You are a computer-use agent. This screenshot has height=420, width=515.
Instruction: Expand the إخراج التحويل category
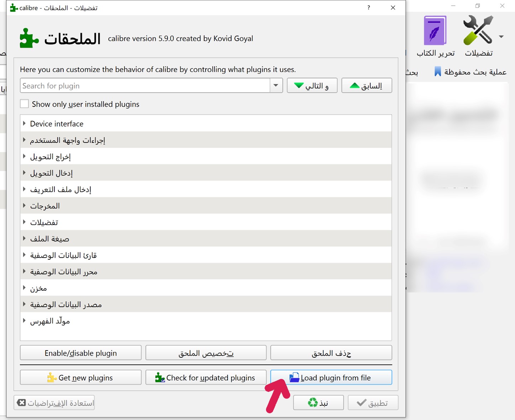pyautogui.click(x=24, y=156)
